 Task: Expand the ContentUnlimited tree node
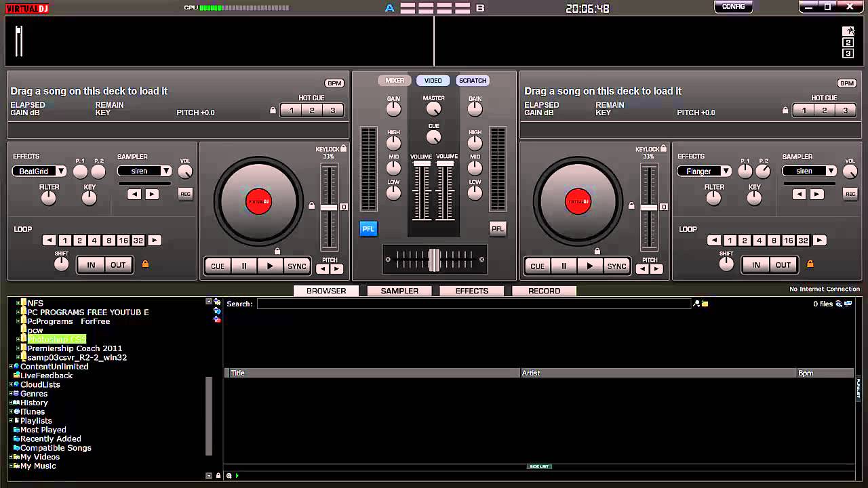coord(11,367)
